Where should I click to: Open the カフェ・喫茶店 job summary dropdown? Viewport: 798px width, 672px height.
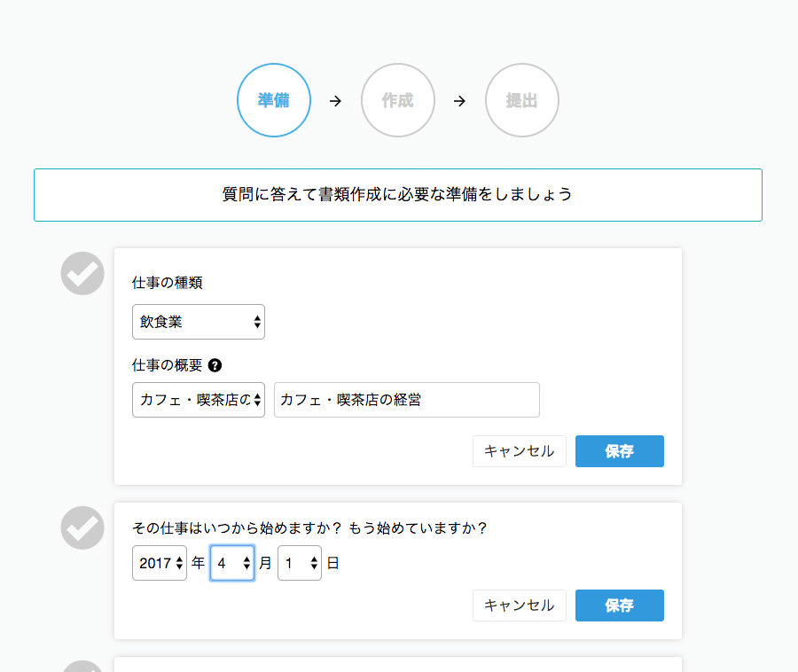(199, 400)
